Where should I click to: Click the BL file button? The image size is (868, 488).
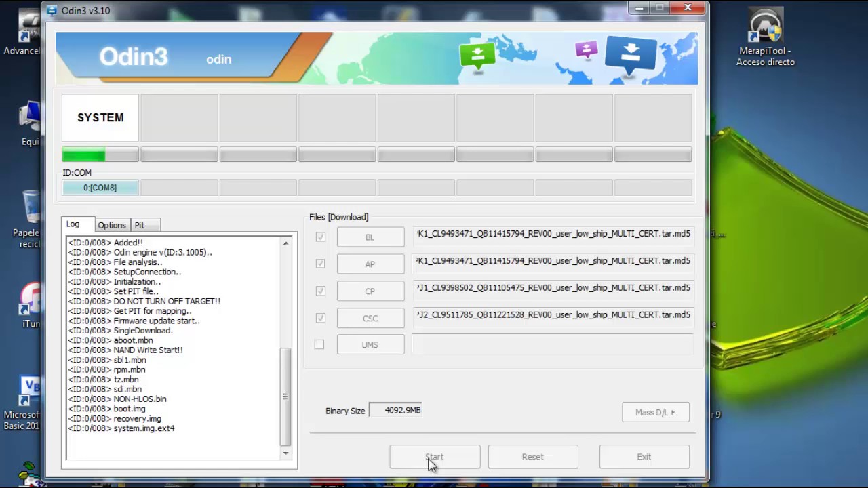[x=370, y=237]
